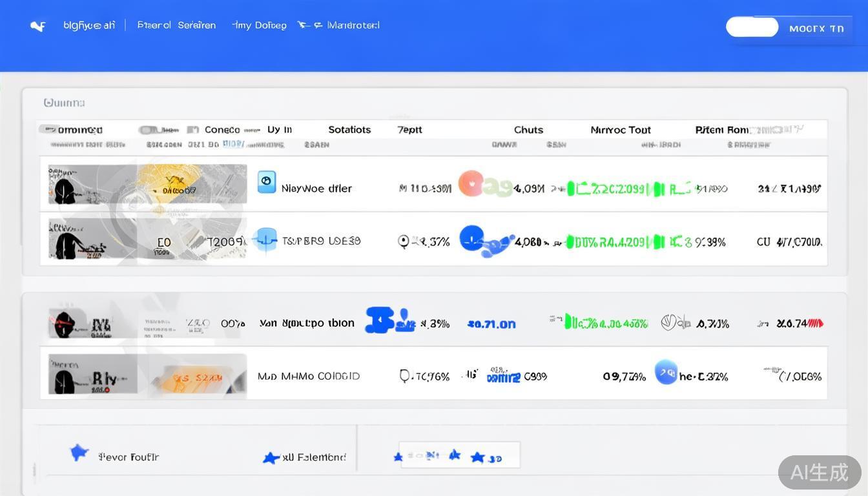The width and height of the screenshot is (868, 496).
Task: Sort by the Chuts column header
Action: pos(528,130)
